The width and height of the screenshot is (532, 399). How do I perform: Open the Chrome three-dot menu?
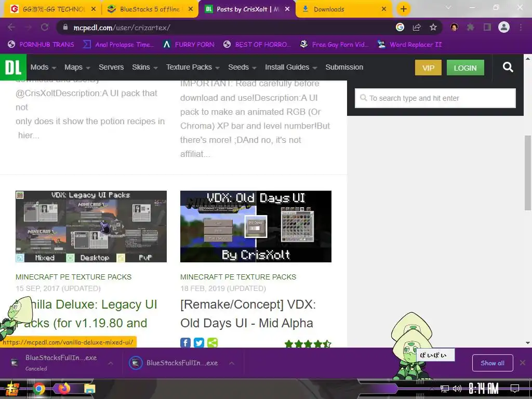pos(521,27)
